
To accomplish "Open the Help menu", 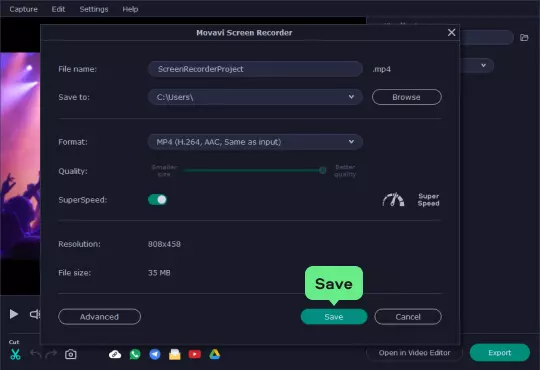I will (x=130, y=9).
